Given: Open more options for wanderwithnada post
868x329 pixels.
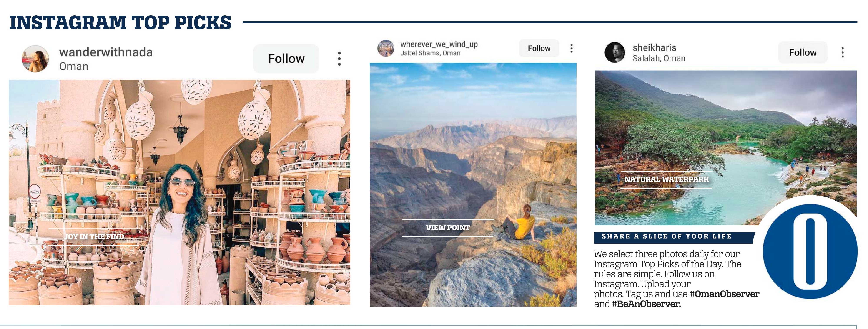Looking at the screenshot, I should click(x=339, y=59).
